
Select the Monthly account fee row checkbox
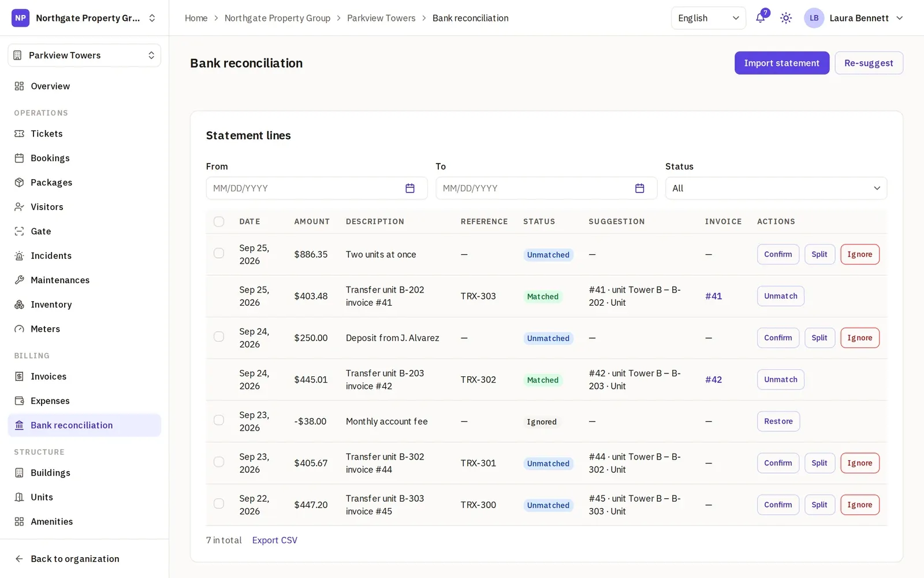[x=219, y=420]
